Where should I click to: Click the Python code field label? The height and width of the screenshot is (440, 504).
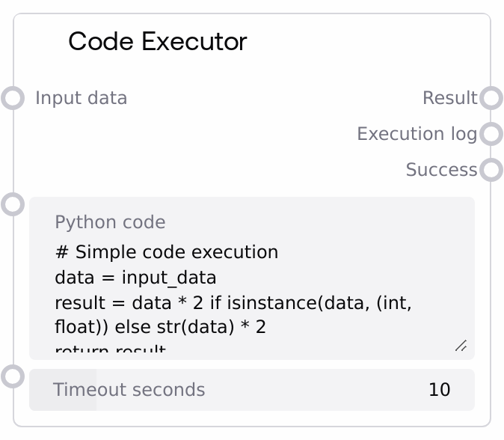[x=110, y=222]
